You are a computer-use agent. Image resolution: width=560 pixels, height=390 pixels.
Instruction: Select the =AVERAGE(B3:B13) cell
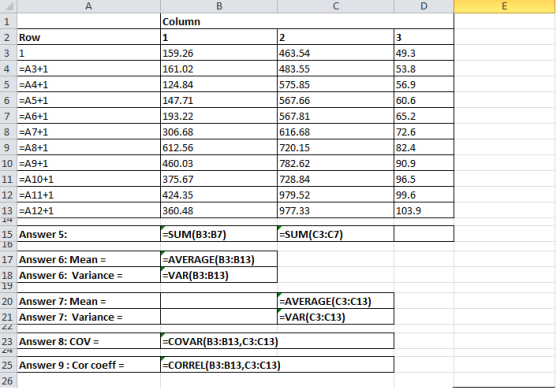click(219, 259)
